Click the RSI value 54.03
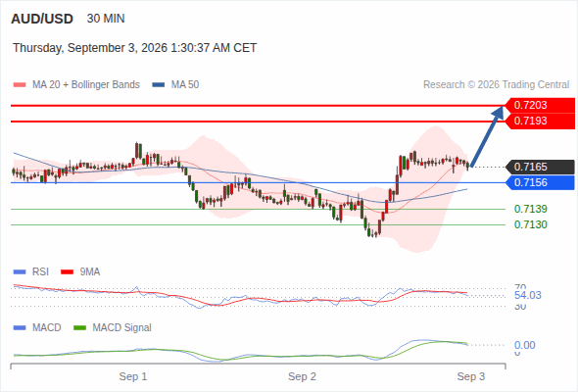The image size is (578, 392). click(528, 295)
